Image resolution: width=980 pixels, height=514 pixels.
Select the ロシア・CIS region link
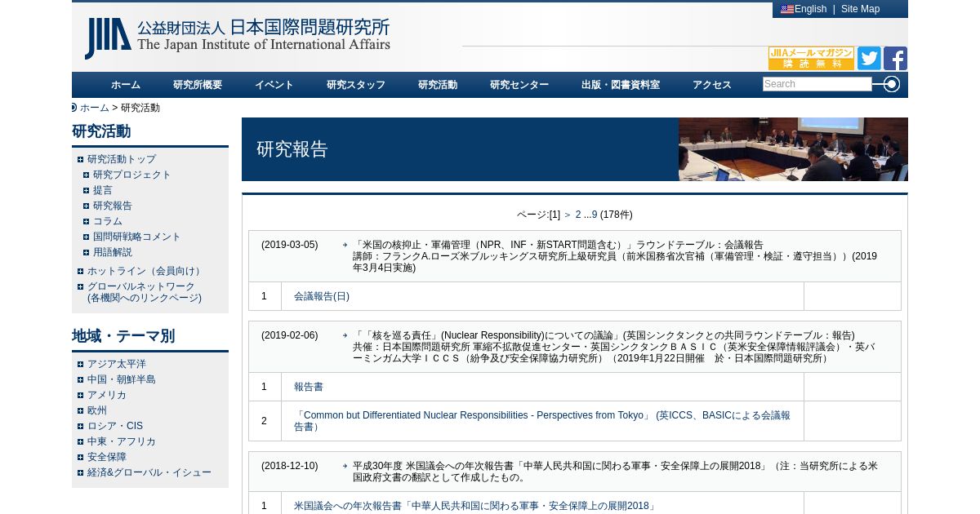(x=115, y=426)
